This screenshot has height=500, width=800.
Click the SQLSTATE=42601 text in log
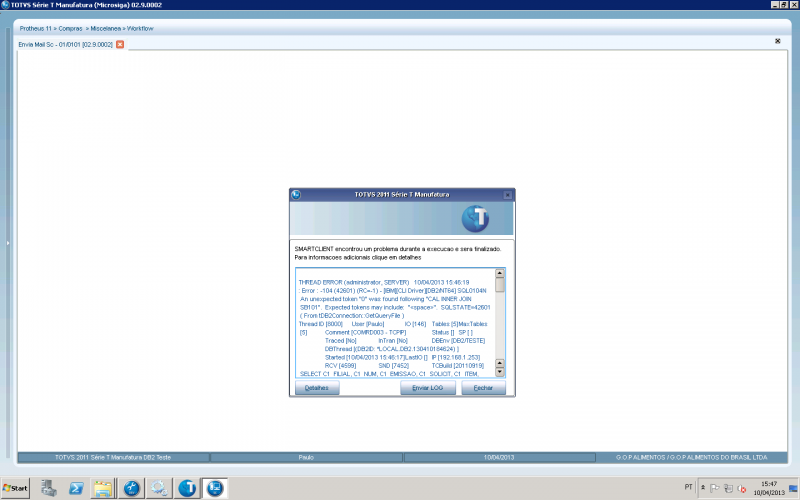[x=465, y=307]
